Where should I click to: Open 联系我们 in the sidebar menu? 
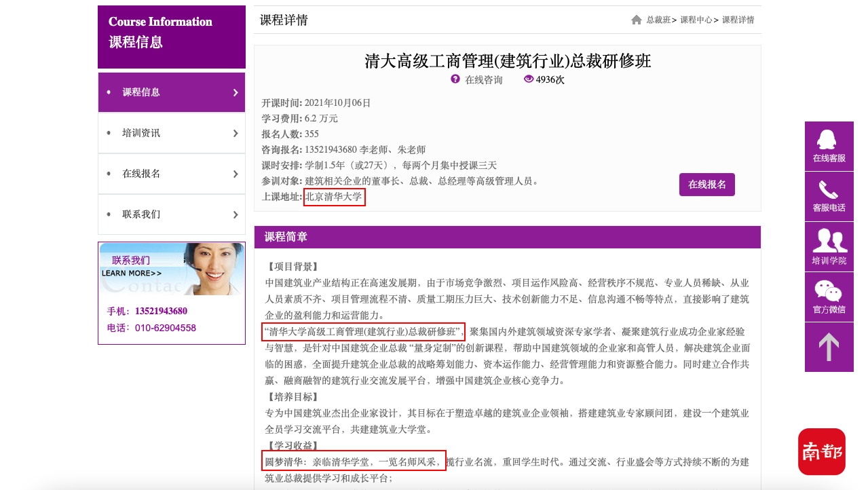pos(172,214)
